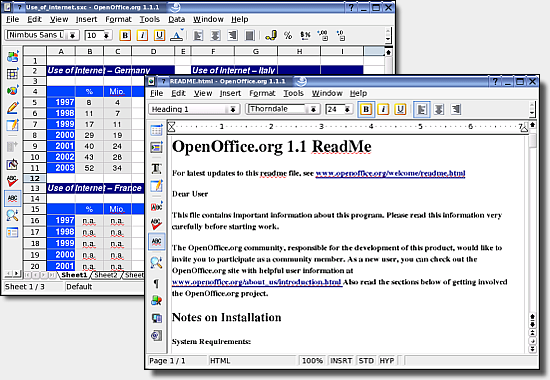The image size is (550, 380).
Task: Click Insert table icon in writer sidebar
Action: (156, 130)
